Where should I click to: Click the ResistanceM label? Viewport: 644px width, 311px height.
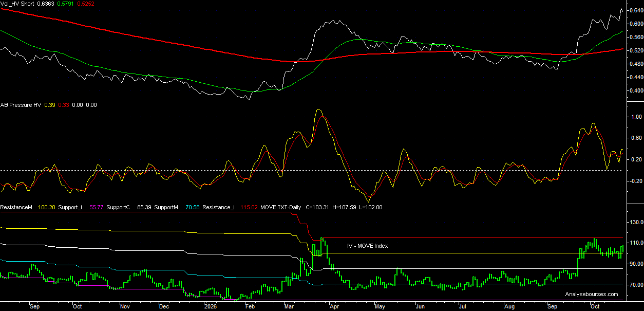pos(16,208)
